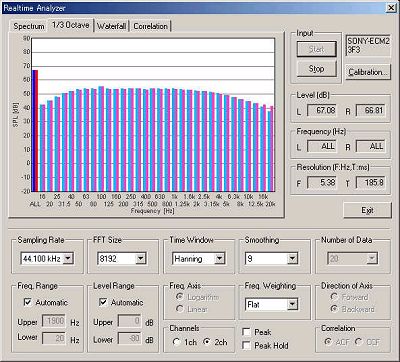Click the L frequency ALL field
Image resolution: width=400 pixels, height=362 pixels.
point(322,146)
